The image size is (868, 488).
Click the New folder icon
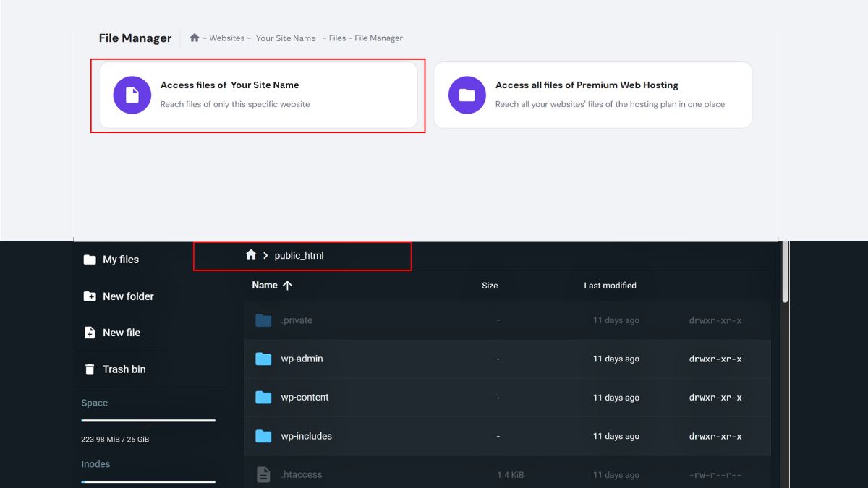point(89,296)
